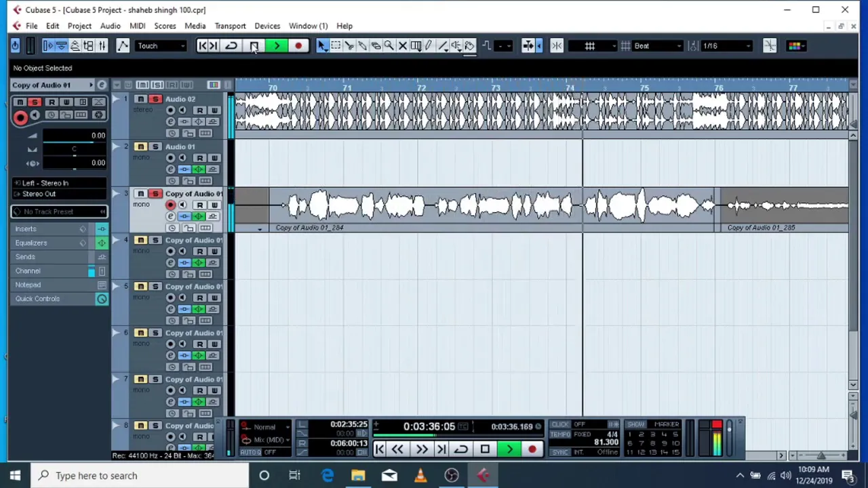Click transport panel Rewind button
Screen dimensions: 868x488
[397, 449]
